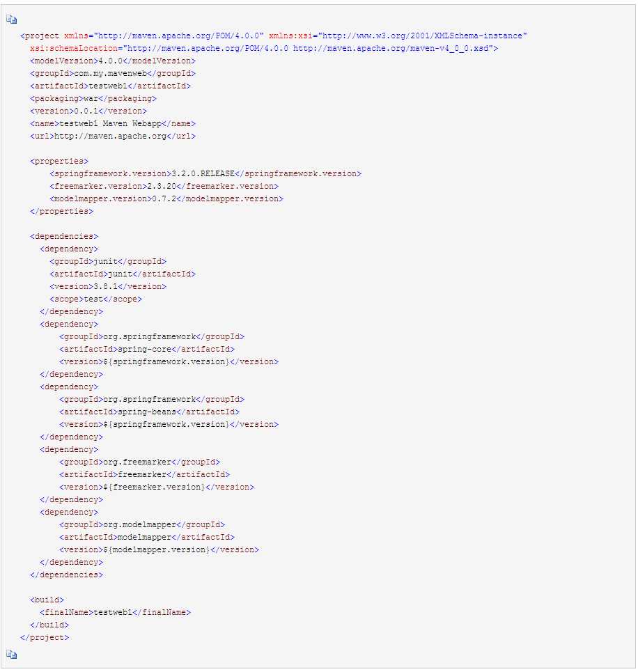This screenshot has width=638, height=672.
Task: Click the groupId com.my.mavenweb line
Action: click(113, 74)
